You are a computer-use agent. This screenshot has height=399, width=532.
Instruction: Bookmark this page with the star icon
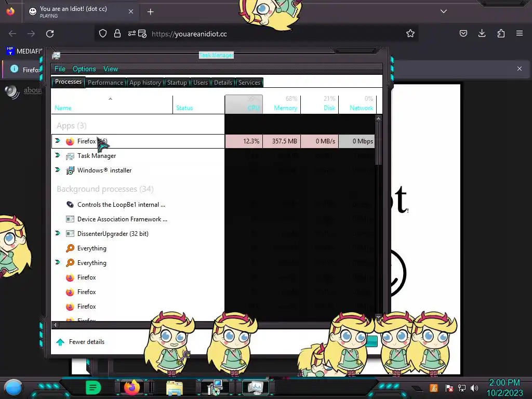[410, 33]
